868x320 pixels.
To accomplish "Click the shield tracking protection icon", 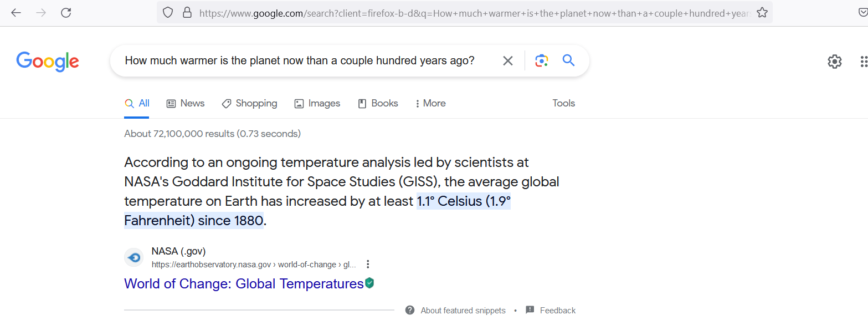I will pos(168,12).
